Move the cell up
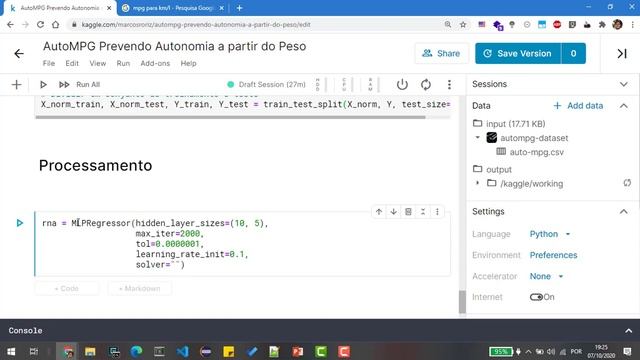The height and width of the screenshot is (360, 640). (379, 211)
